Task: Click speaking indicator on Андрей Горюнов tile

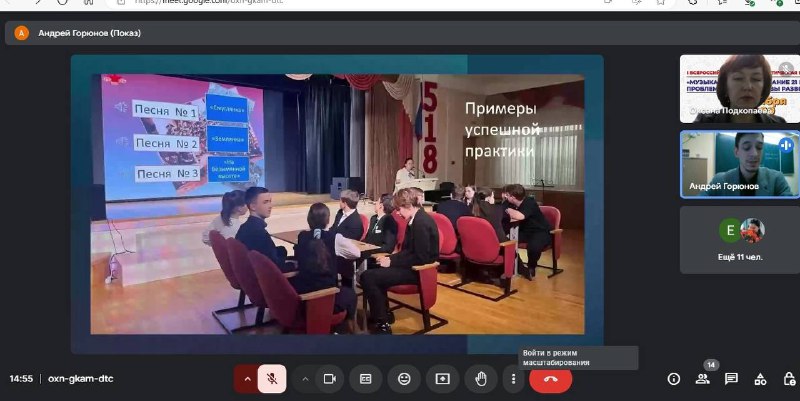Action: [x=786, y=145]
